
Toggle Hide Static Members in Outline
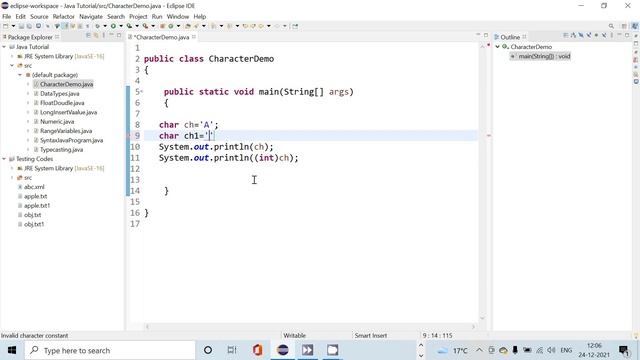(x=589, y=36)
